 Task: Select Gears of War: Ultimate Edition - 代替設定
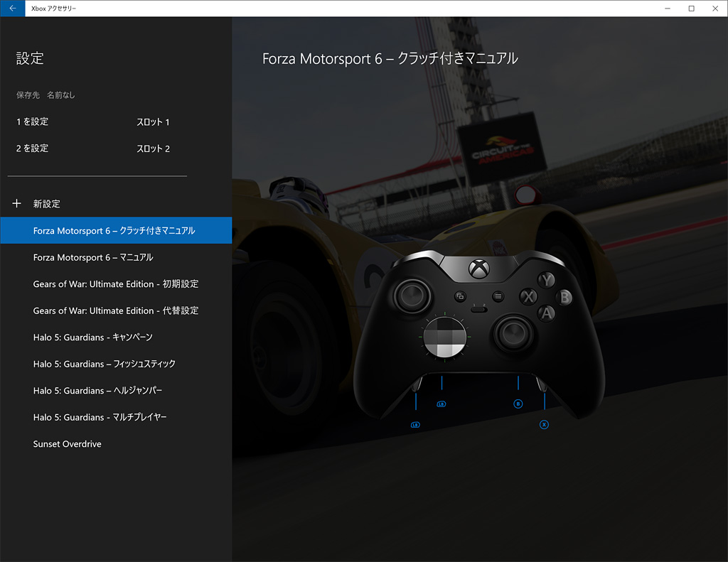pyautogui.click(x=116, y=310)
